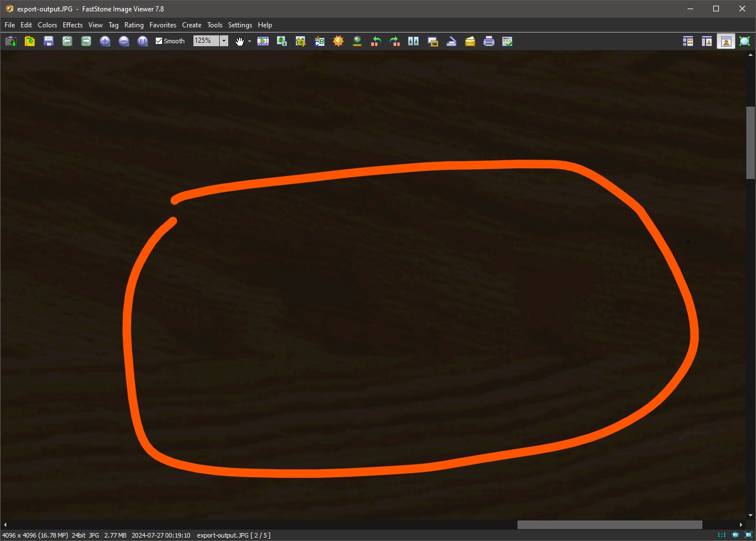Uncheck the Smooth checkbox
Image resolution: width=756 pixels, height=541 pixels.
159,41
